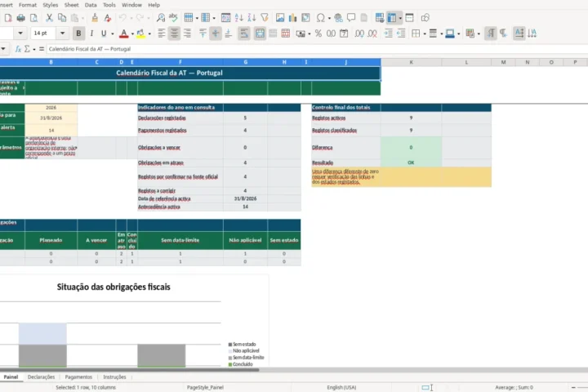Toggle Wrap Text button

[243, 33]
